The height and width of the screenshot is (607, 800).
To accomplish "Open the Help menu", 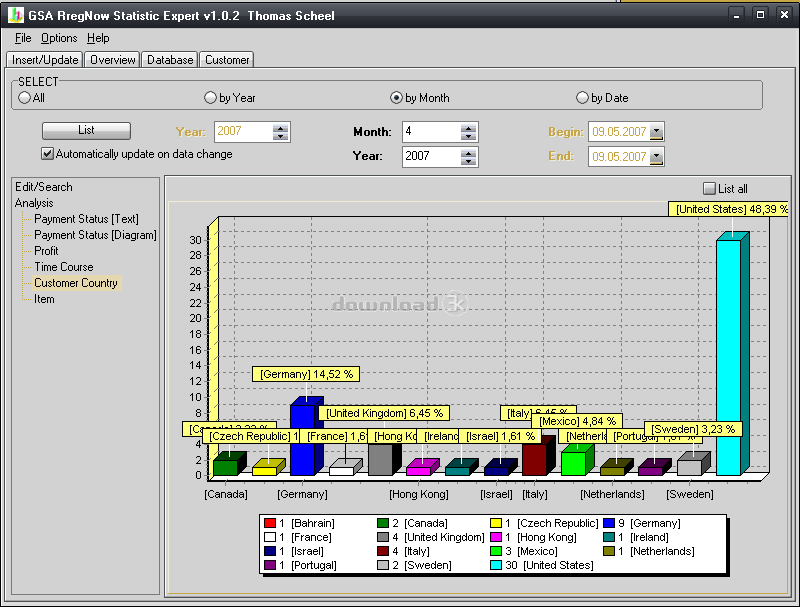I will [98, 38].
